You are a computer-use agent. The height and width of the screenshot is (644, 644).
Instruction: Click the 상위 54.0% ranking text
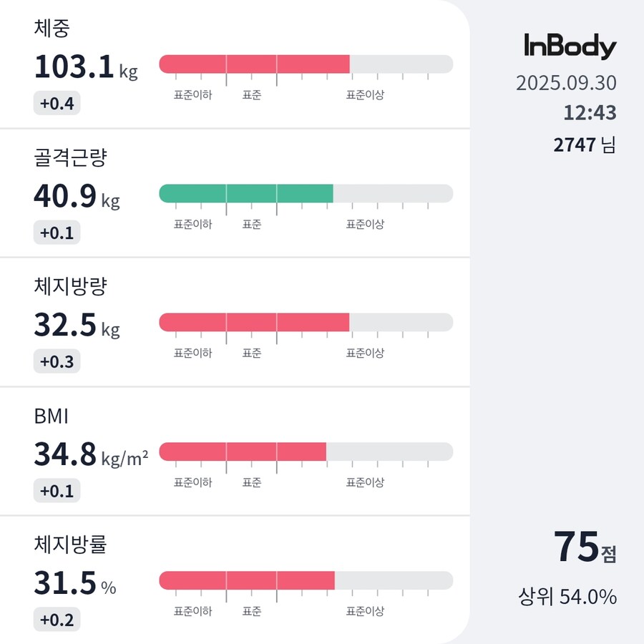(567, 596)
